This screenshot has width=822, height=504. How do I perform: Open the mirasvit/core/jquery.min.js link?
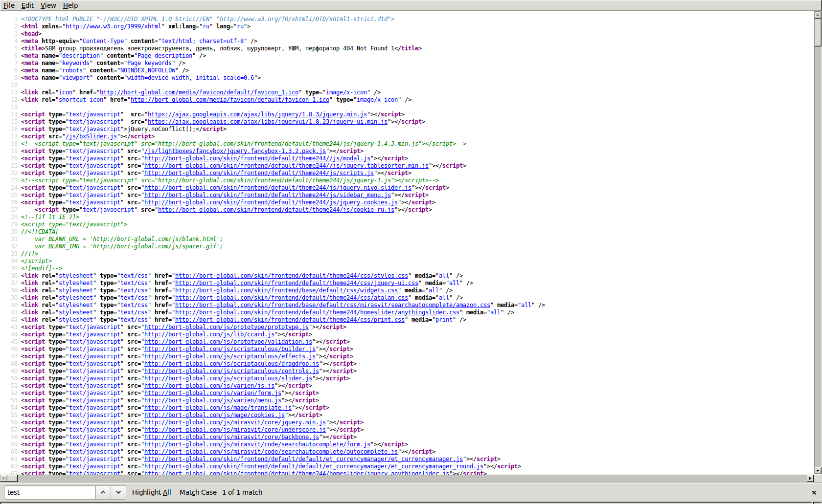click(235, 422)
